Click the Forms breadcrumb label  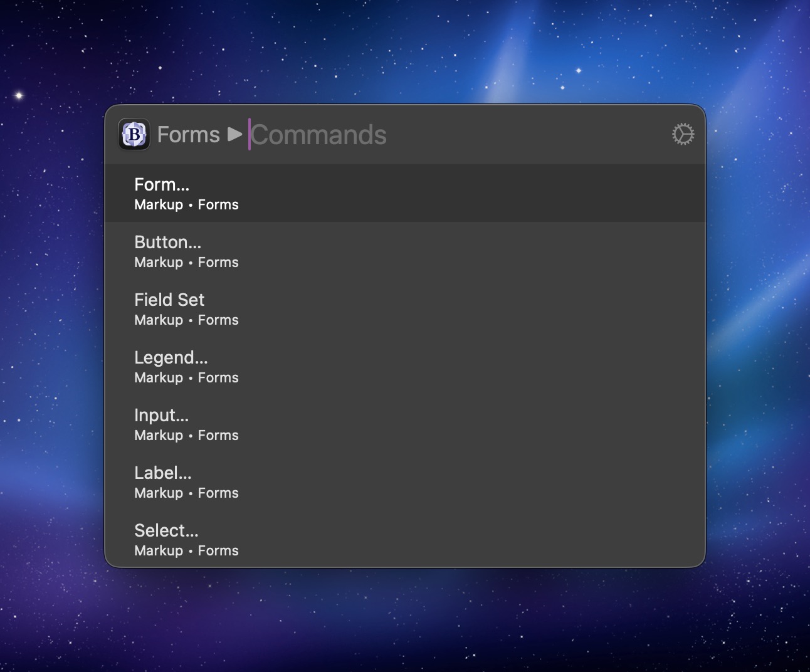[x=188, y=134]
